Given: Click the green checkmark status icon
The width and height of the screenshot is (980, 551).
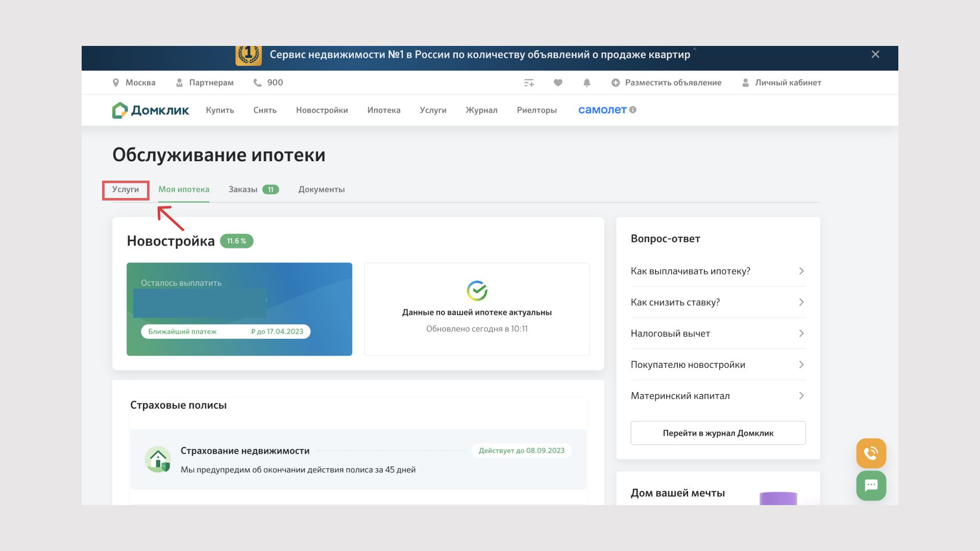Looking at the screenshot, I should pyautogui.click(x=477, y=291).
